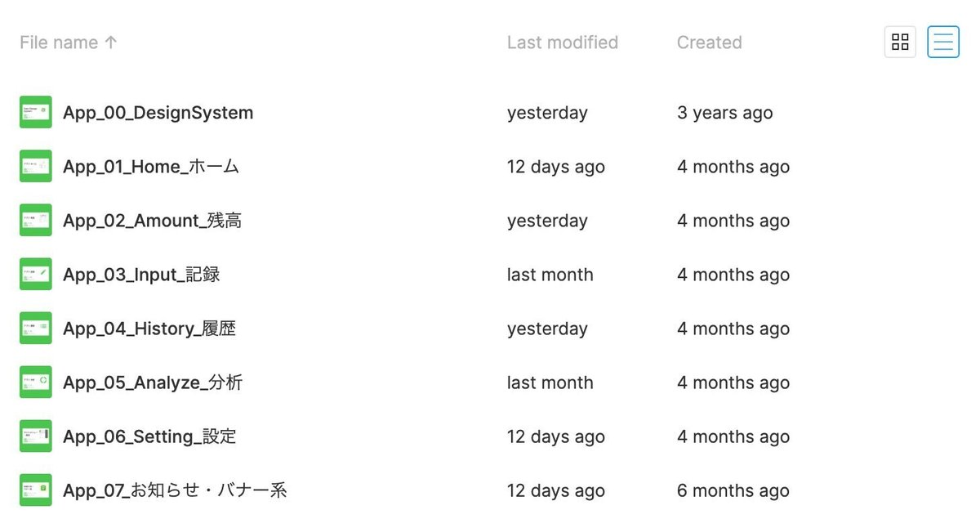Select App_02_Amount_残高 file name
Image resolution: width=980 pixels, height=519 pixels.
pos(152,221)
